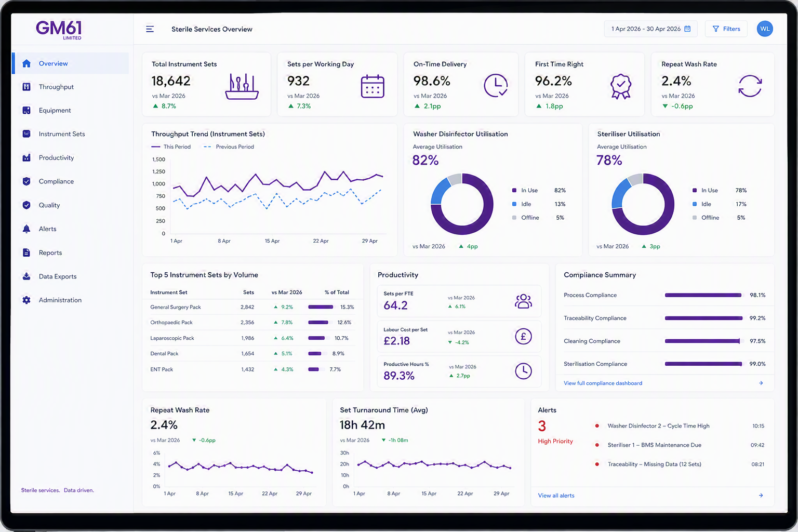The image size is (798, 532).
Task: Click the people icon beside Sets per FTE
Action: (524, 301)
